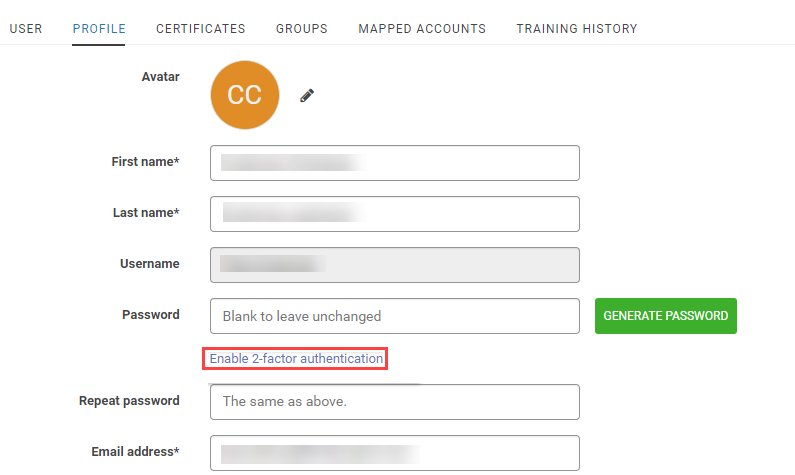Screen dimensions: 795x475
Task: Click the 'First name*' label text
Action: 145,162
